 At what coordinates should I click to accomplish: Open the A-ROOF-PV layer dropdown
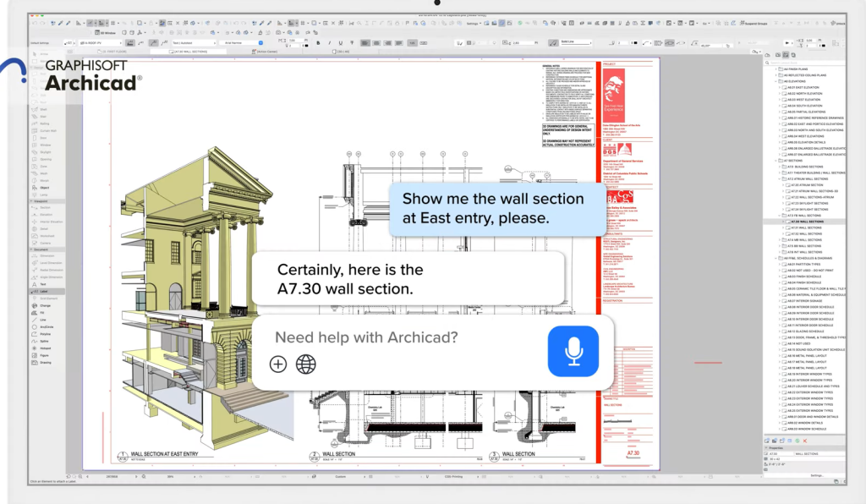coord(101,42)
